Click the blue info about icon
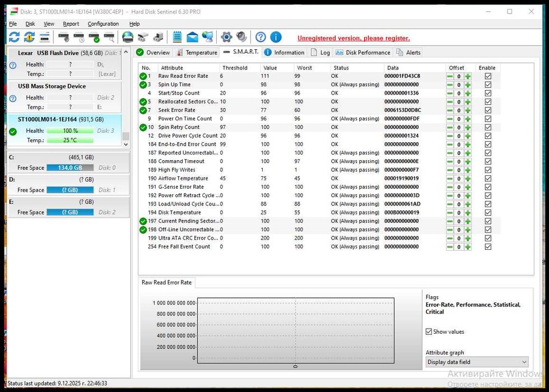 click(276, 38)
